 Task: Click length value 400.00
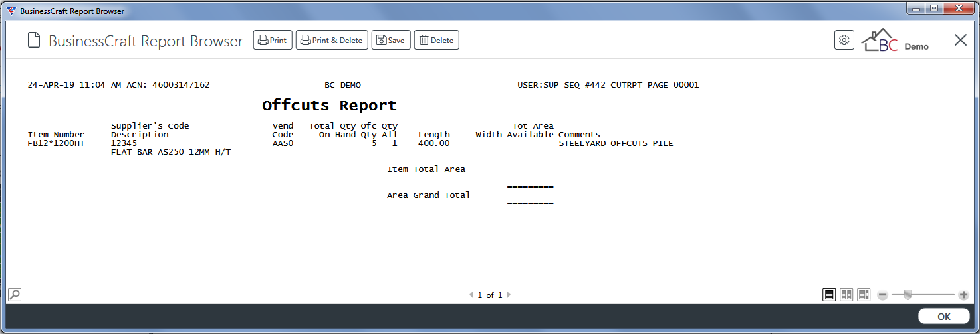[434, 143]
